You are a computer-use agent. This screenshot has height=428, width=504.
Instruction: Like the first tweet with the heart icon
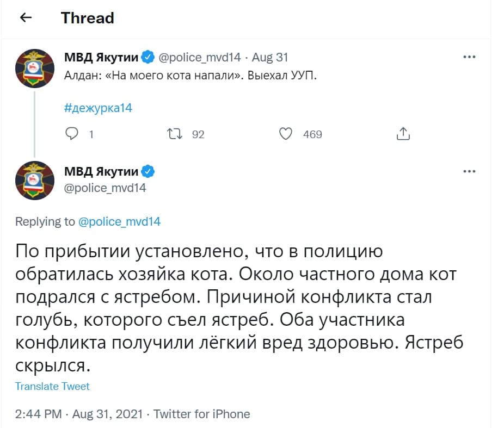coord(286,134)
